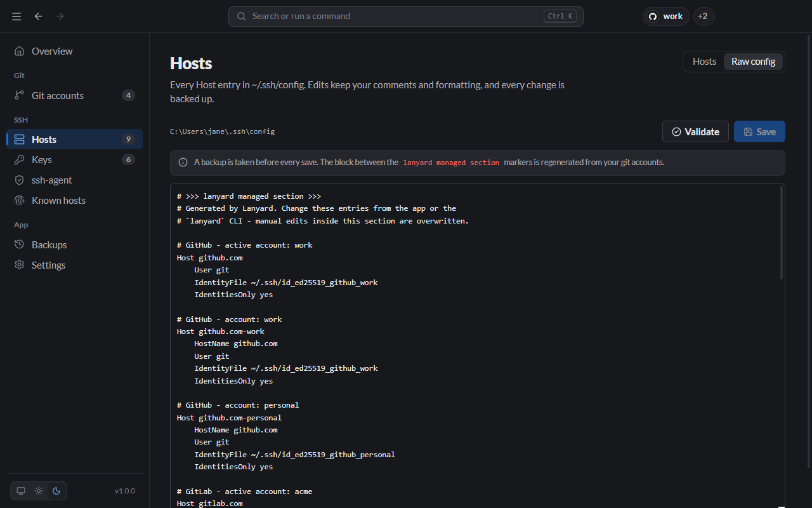Click the Git accounts branch icon
Viewport: 812px width, 508px height.
(x=20, y=95)
